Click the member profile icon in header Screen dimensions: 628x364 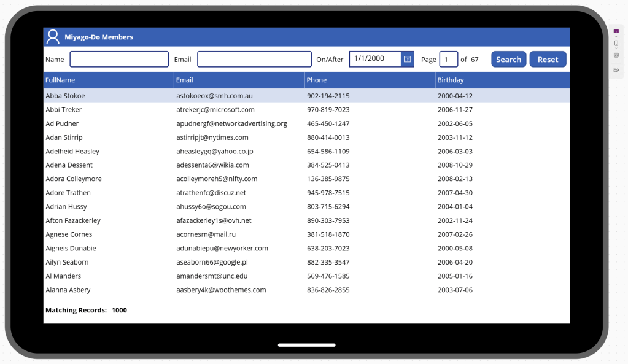(x=53, y=37)
